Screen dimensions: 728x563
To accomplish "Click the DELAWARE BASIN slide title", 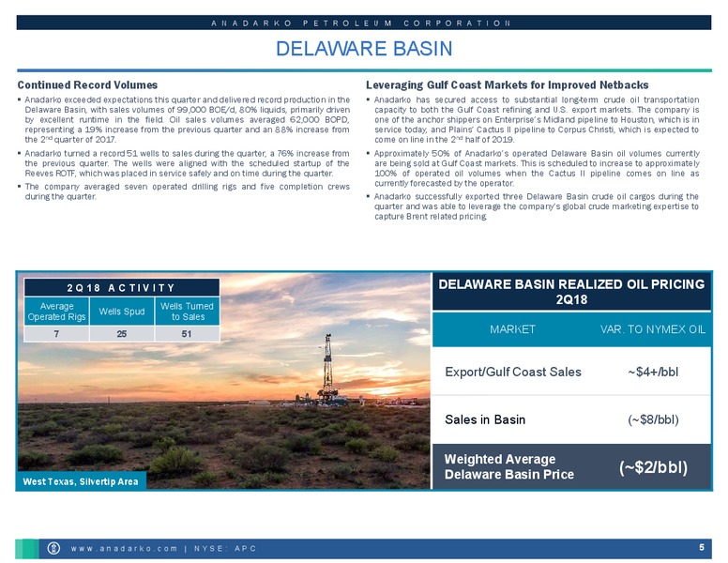I will [364, 49].
